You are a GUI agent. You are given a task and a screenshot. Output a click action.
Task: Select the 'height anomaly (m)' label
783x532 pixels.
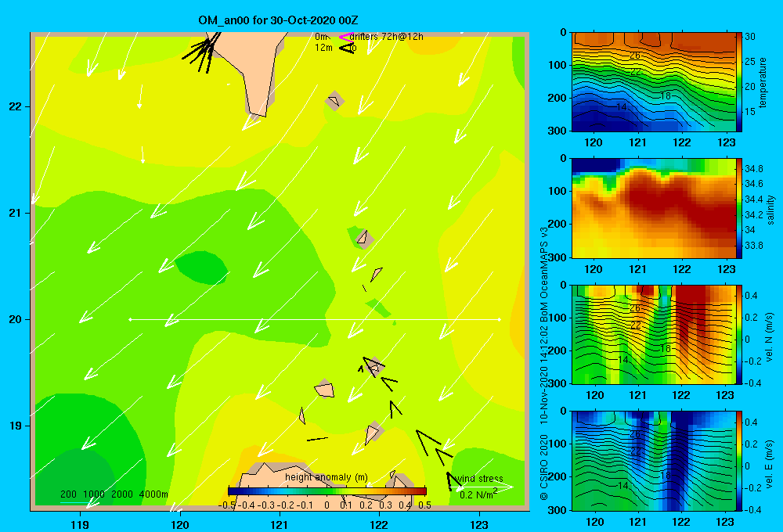coord(326,477)
